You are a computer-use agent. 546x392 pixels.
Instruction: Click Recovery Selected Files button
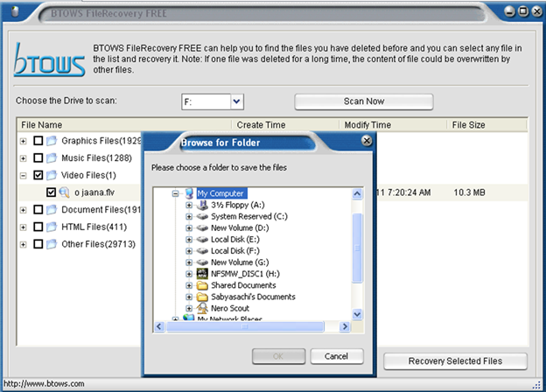tap(455, 361)
